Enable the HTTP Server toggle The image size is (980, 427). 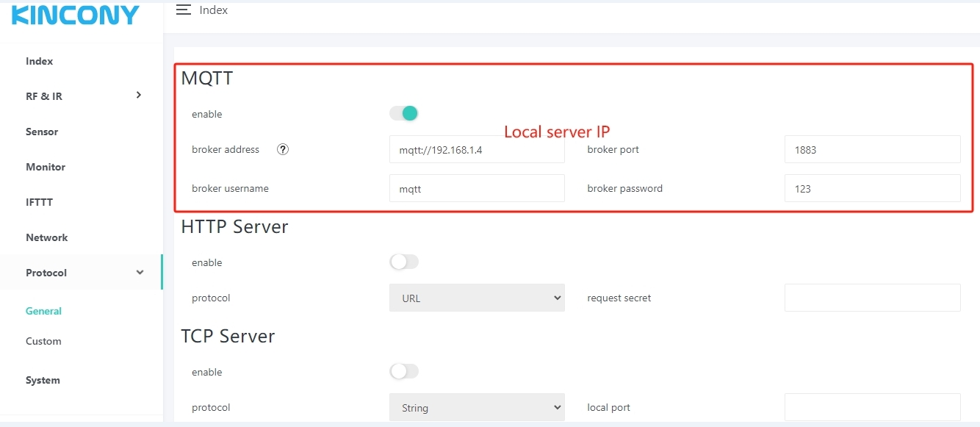[404, 262]
